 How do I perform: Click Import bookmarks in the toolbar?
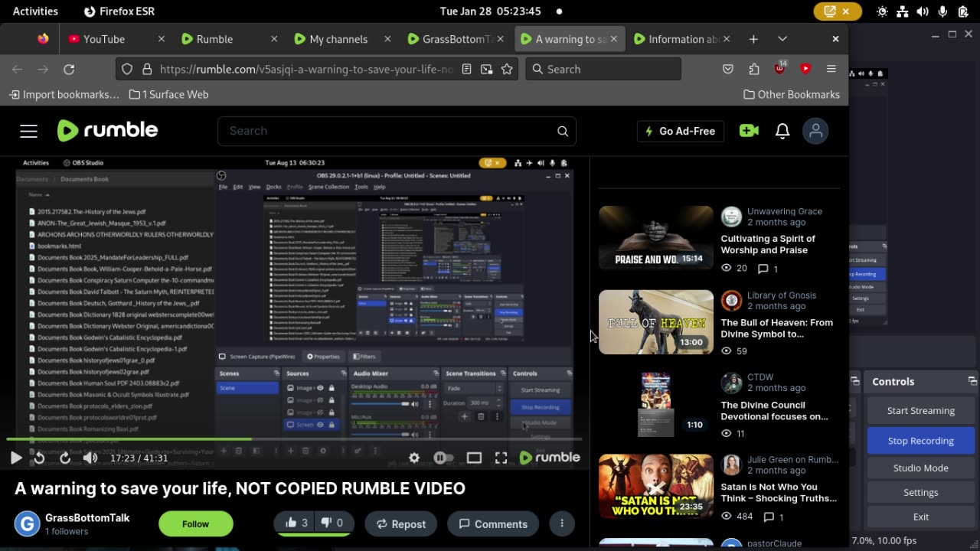(x=64, y=94)
